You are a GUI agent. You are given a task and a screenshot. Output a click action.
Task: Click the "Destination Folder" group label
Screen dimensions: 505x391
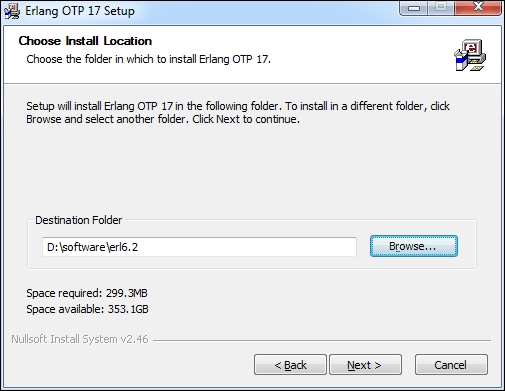pyautogui.click(x=79, y=220)
